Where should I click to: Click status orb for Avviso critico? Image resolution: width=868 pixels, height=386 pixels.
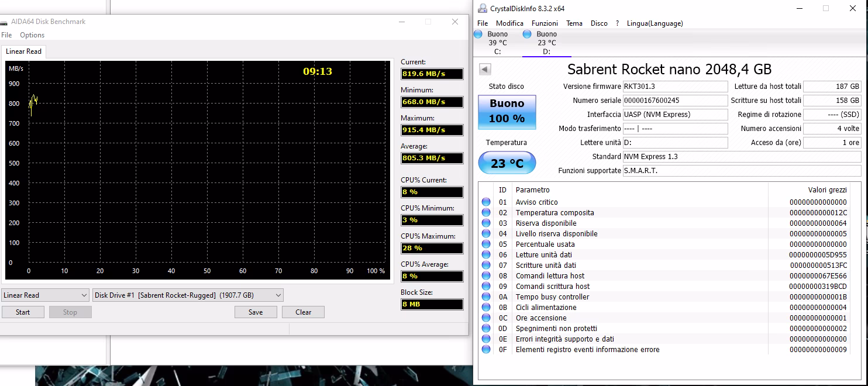pyautogui.click(x=486, y=202)
